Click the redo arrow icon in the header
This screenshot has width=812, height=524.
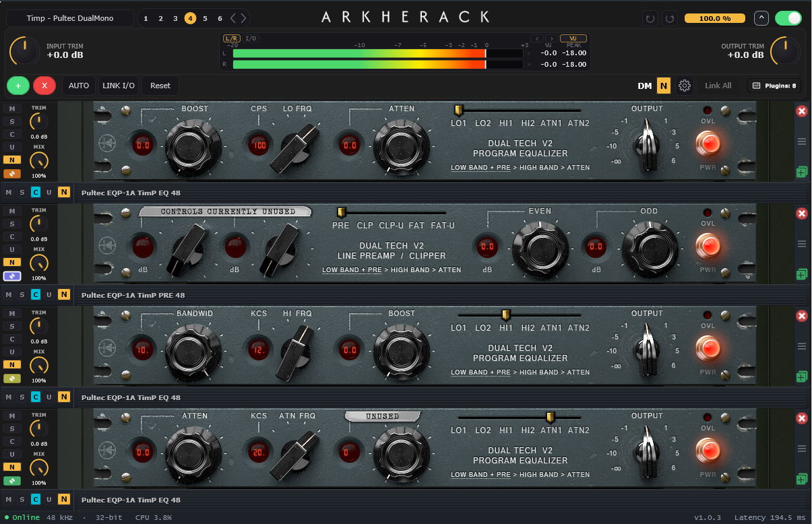669,18
